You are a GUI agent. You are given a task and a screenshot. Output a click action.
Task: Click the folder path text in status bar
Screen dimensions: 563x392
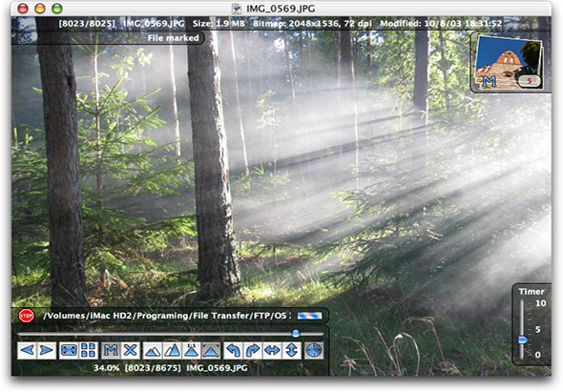165,316
